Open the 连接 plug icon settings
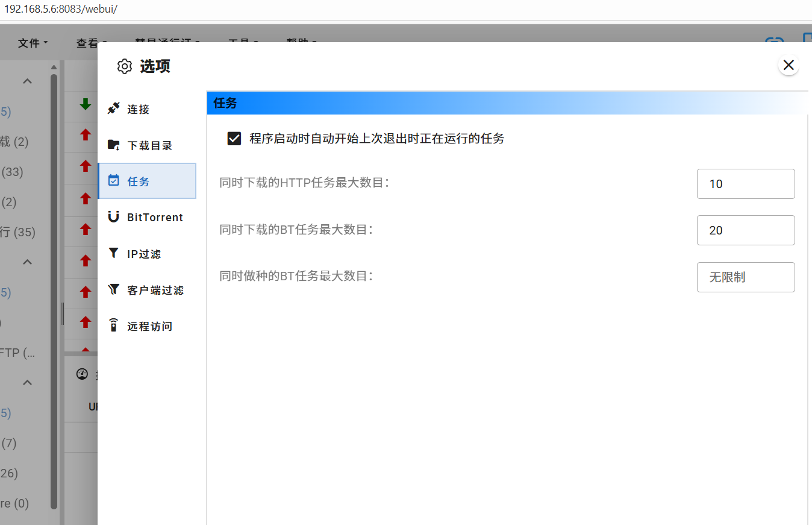This screenshot has height=525, width=812. point(113,109)
